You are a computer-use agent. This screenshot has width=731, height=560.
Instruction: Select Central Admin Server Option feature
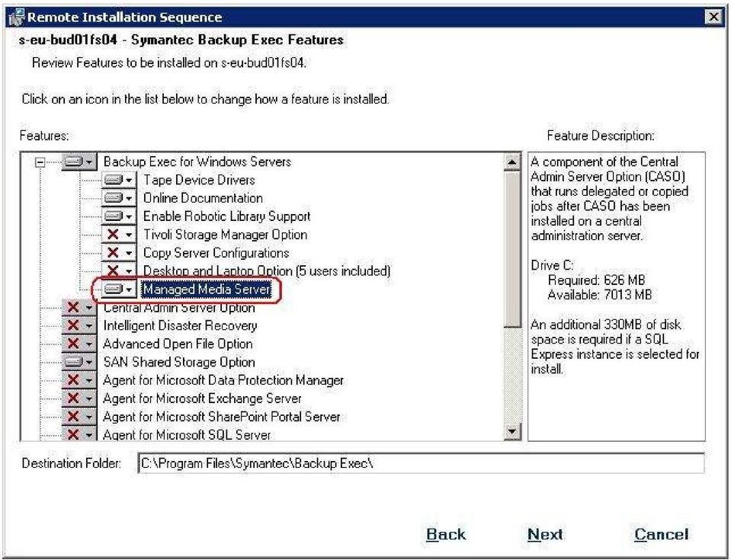[179, 308]
